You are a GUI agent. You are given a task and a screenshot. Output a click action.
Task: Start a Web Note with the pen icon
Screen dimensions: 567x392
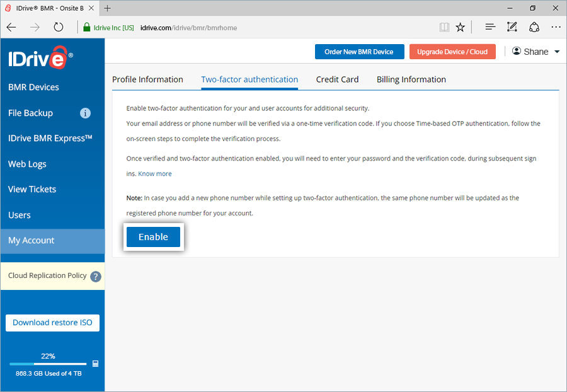point(512,27)
